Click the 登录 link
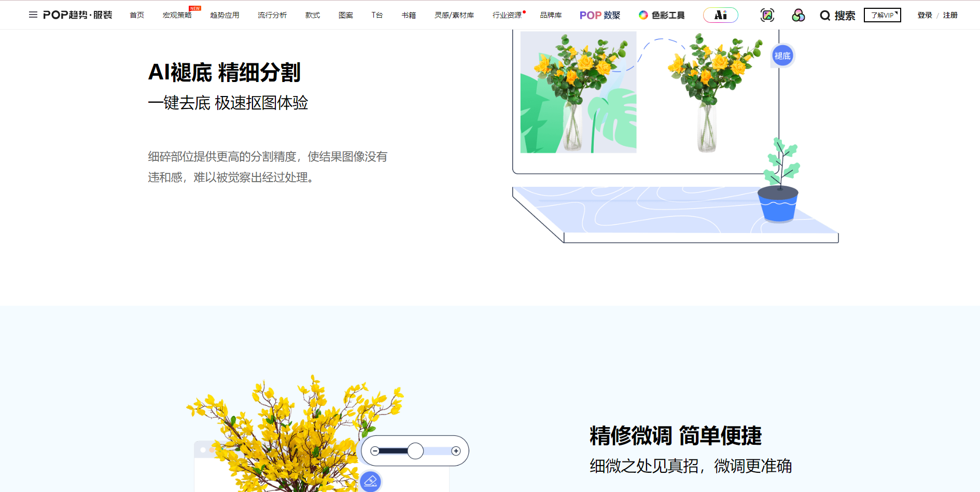Viewport: 980px width, 492px height. (924, 15)
